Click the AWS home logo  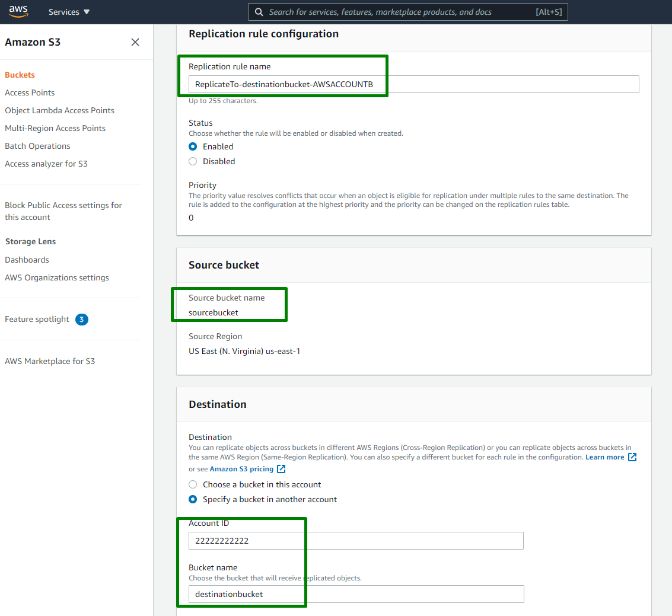(x=18, y=11)
